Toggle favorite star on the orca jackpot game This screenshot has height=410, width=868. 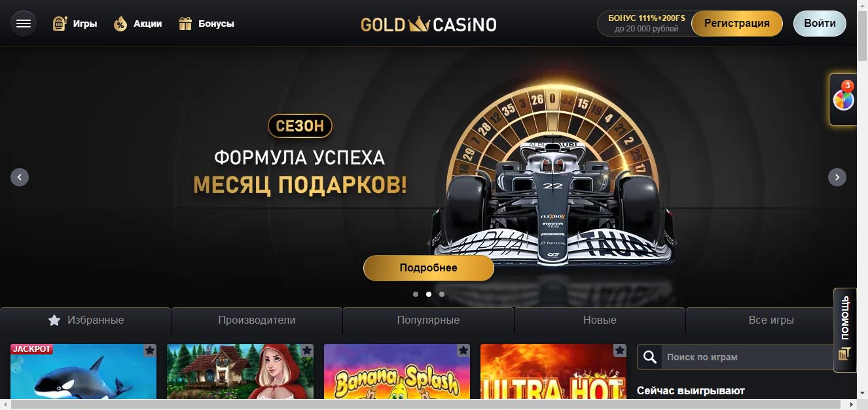tap(149, 350)
